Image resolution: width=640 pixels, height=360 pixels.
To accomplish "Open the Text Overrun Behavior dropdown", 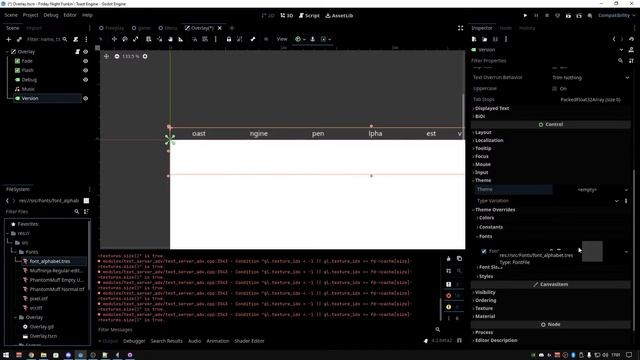I will (591, 78).
